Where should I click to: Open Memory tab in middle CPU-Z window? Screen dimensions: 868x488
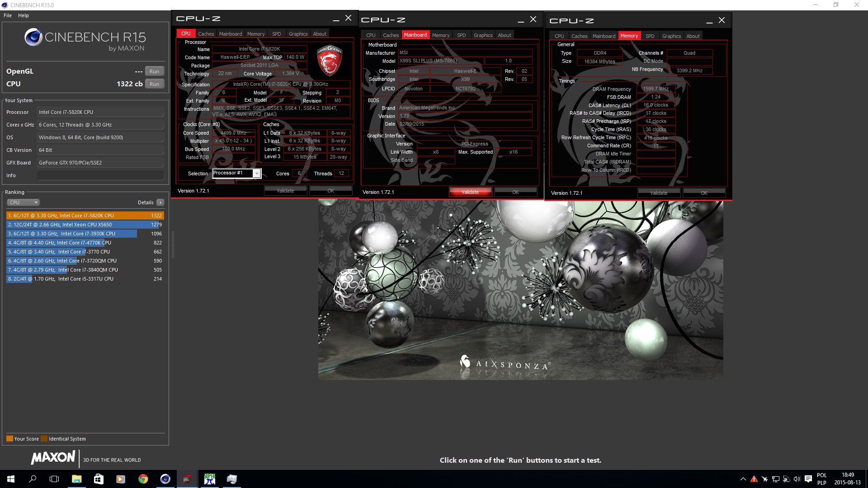441,35
